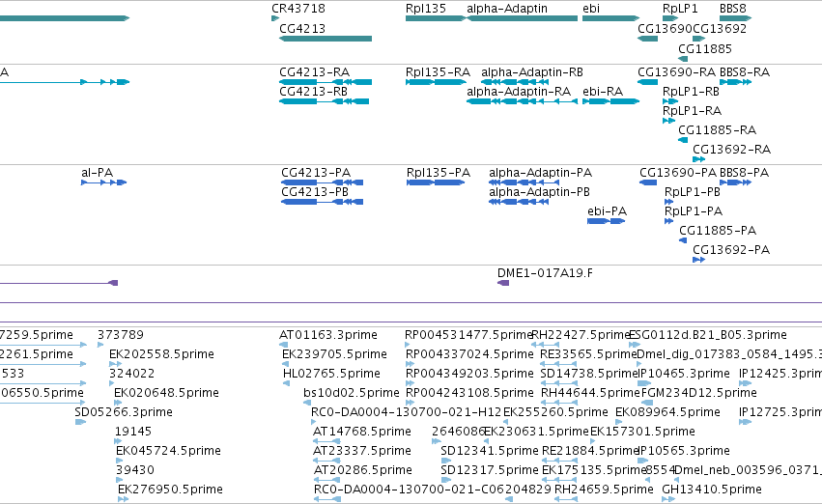Select the AT23337.5prime EST label
The height and width of the screenshot is (504, 822).
click(362, 451)
